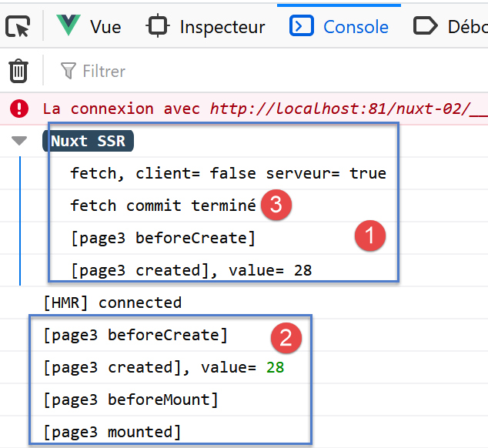Select the Console tab
The width and height of the screenshot is (488, 448).
(339, 27)
